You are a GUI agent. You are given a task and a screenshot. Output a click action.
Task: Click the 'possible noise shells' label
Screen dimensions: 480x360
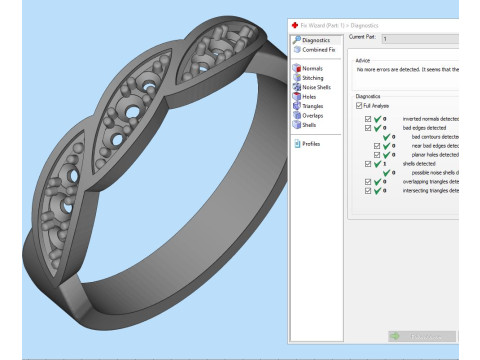coord(435,173)
